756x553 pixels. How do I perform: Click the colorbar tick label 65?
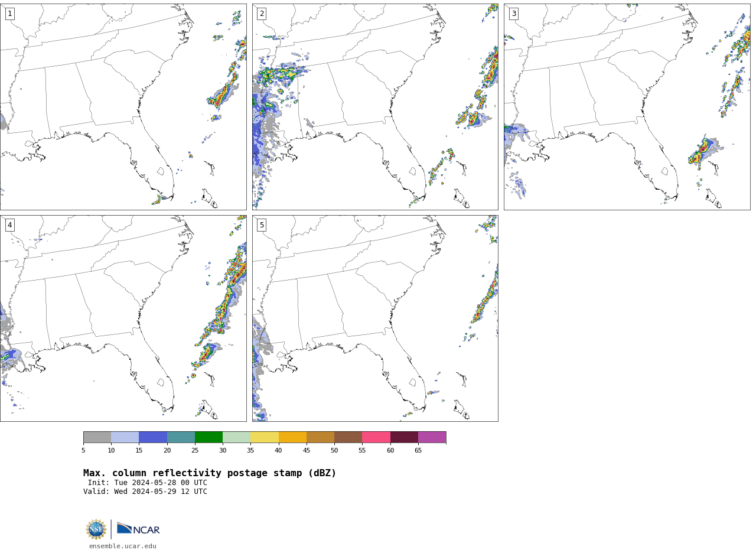[x=418, y=450]
